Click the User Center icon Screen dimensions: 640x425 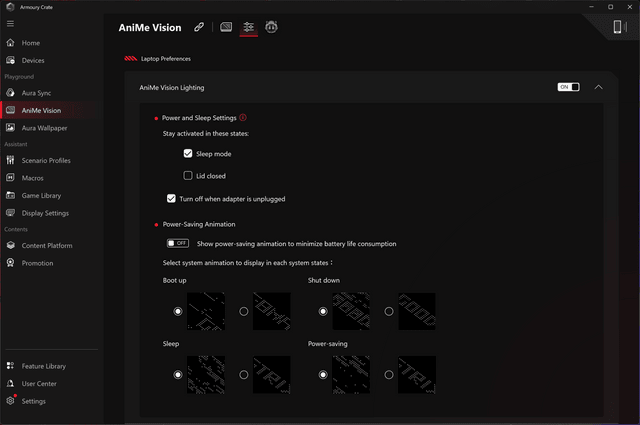(x=11, y=383)
